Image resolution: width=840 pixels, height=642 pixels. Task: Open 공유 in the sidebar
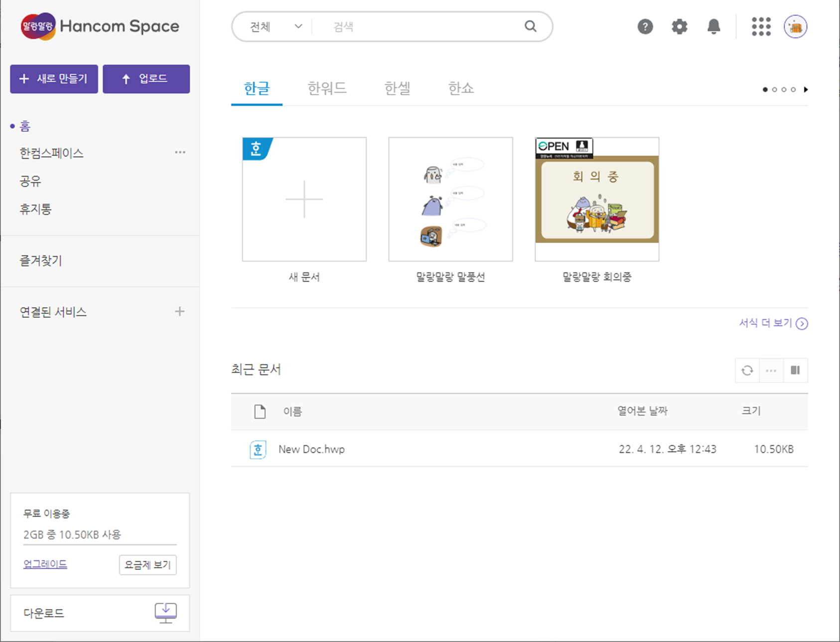30,181
